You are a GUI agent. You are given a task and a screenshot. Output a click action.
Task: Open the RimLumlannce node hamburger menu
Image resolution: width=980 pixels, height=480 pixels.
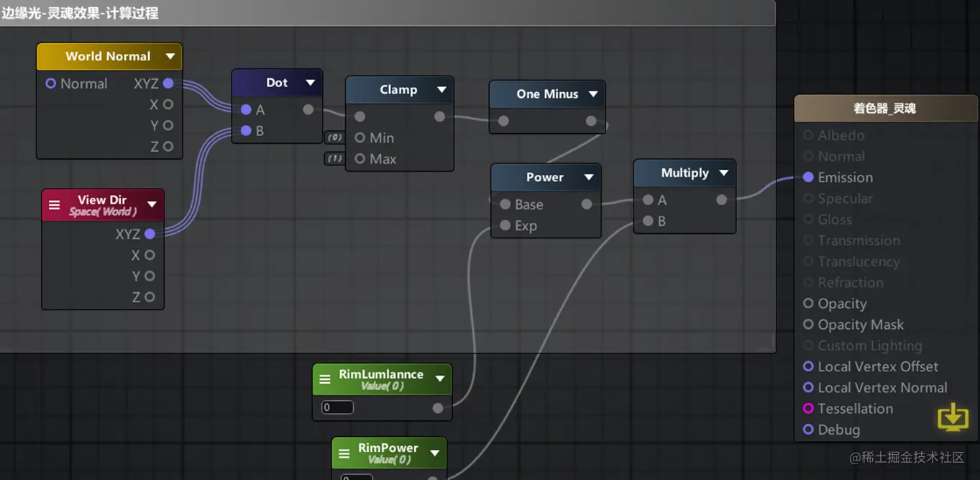point(325,379)
